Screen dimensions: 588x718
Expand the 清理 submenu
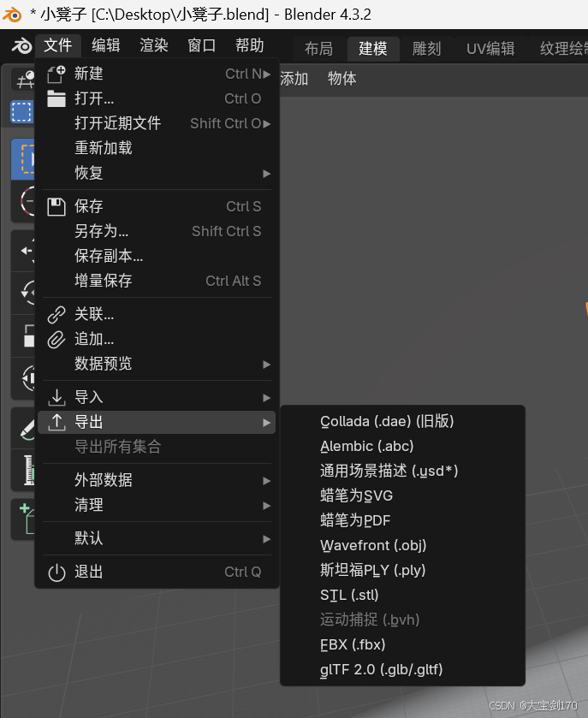157,506
